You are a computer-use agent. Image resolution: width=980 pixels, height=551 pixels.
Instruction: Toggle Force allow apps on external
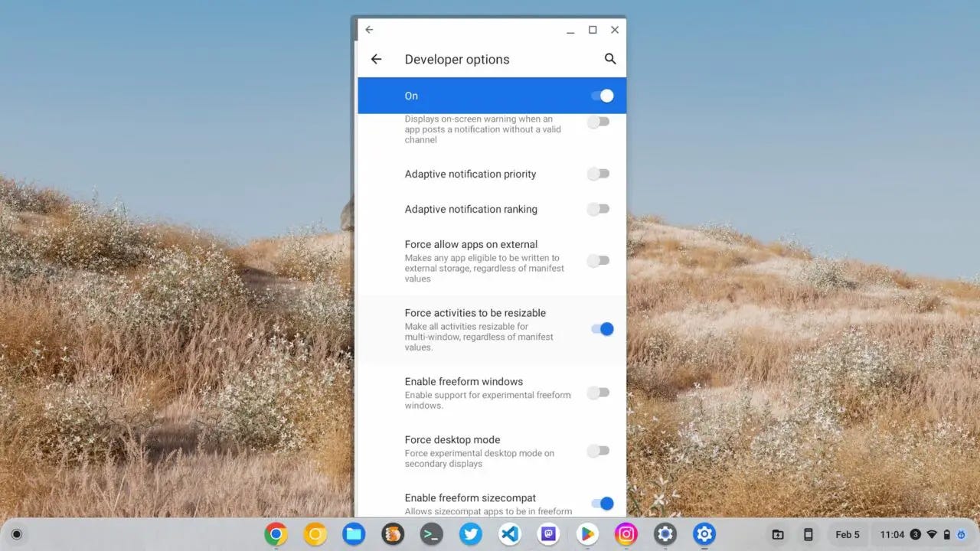pyautogui.click(x=598, y=261)
